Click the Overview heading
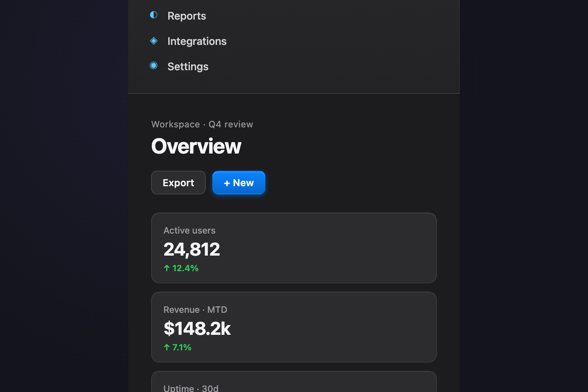The height and width of the screenshot is (392, 588). [x=196, y=146]
